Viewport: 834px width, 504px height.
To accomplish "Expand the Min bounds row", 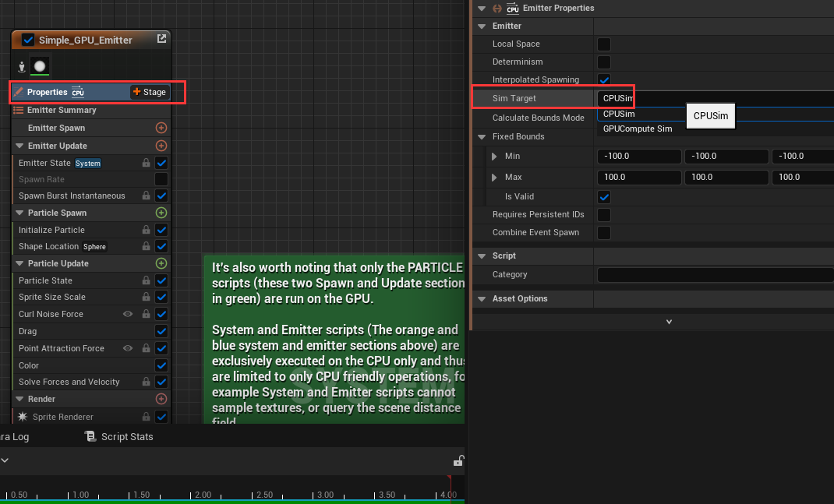I will coord(494,157).
